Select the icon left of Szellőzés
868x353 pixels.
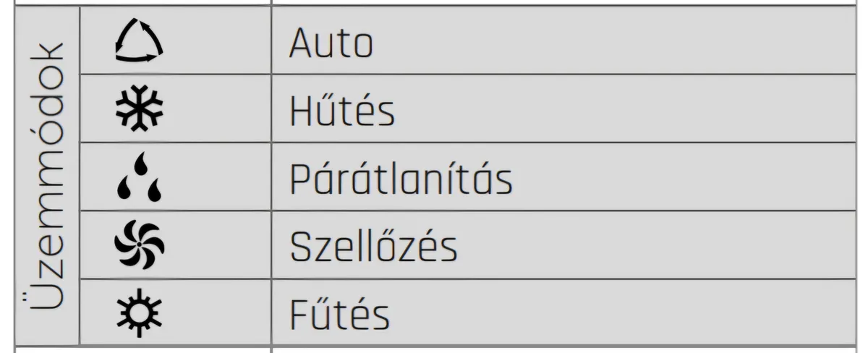coord(140,246)
